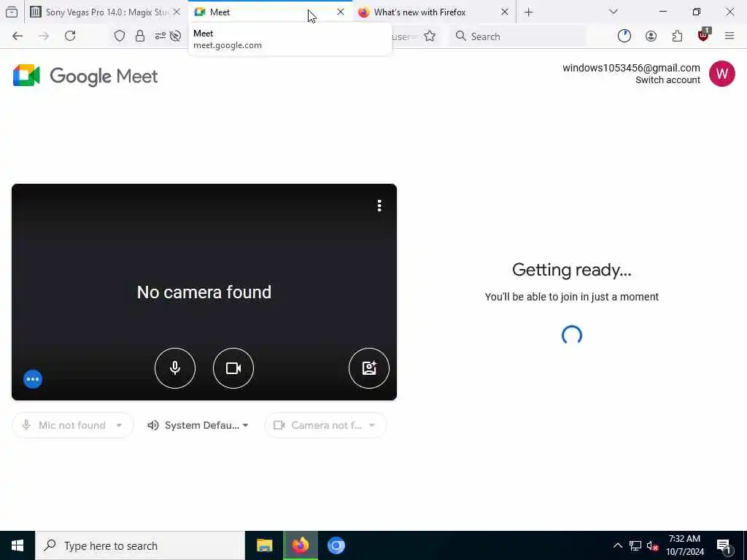Close the Meet tab
Screen dimensions: 747x560
pos(341,12)
